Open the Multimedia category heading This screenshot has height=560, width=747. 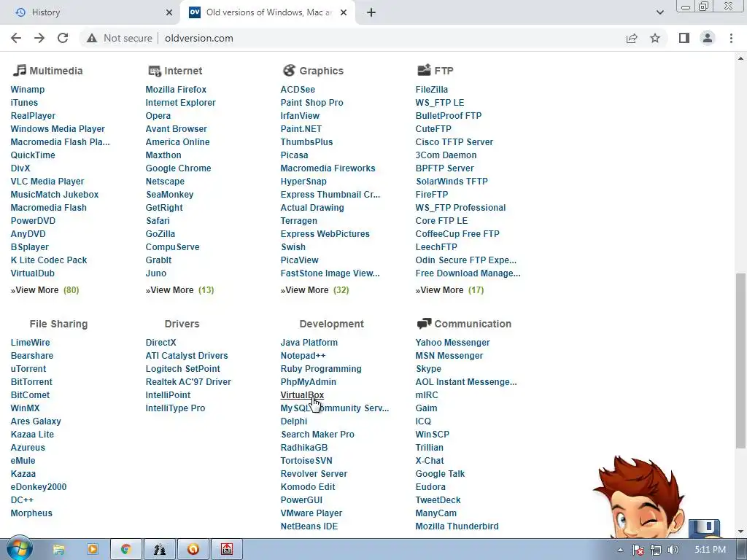coord(55,71)
